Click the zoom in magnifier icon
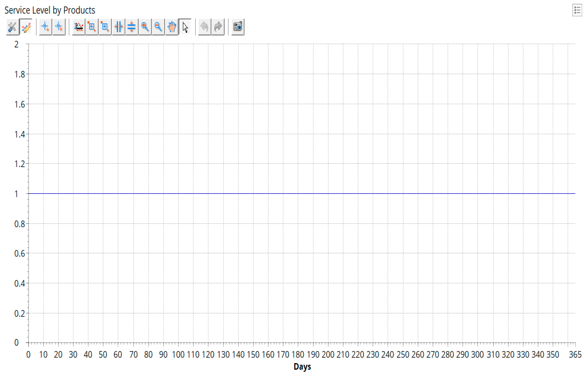 tap(145, 27)
